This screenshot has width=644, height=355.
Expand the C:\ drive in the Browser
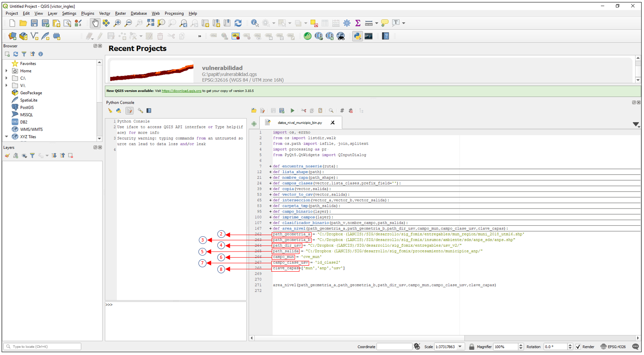pos(6,78)
